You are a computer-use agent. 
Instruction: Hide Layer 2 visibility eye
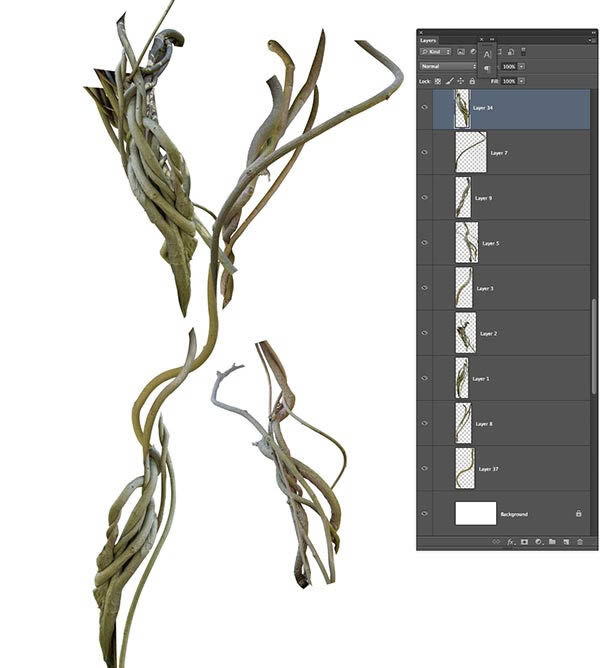424,333
